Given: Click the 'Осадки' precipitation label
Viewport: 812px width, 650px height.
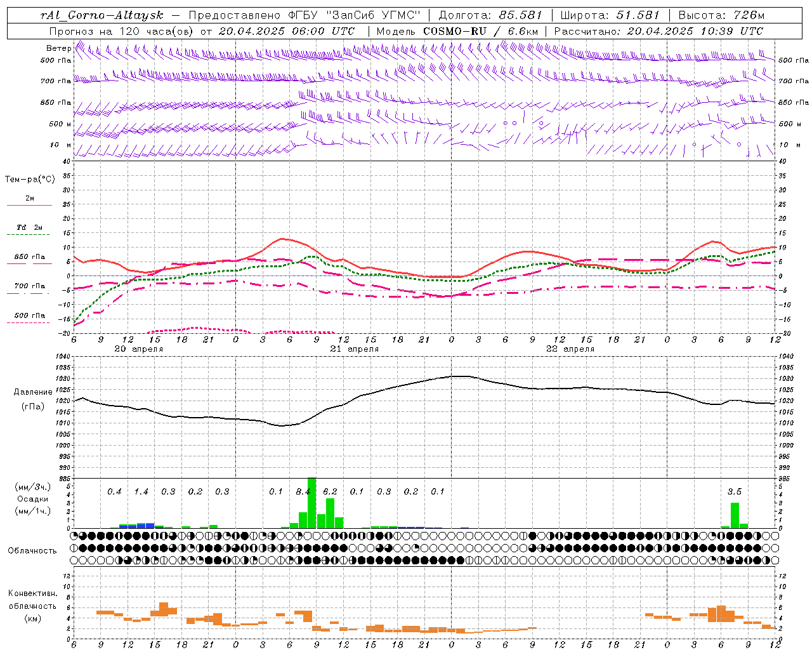Looking at the screenshot, I should coord(33,499).
